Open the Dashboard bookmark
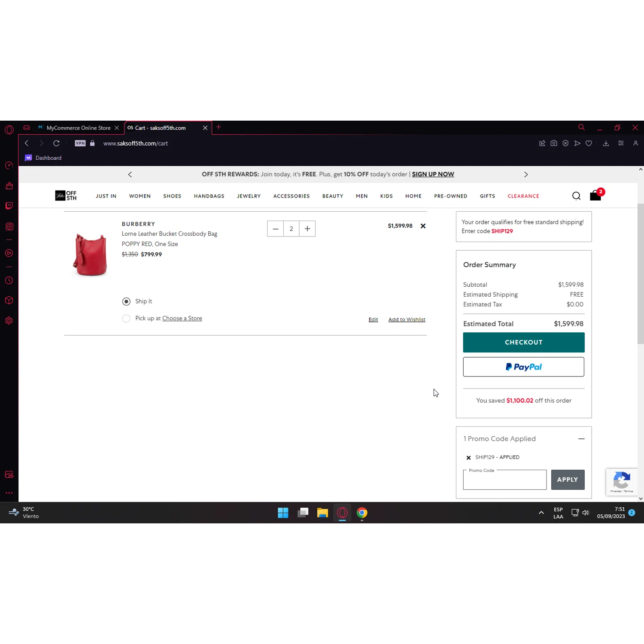This screenshot has height=644, width=644. 43,158
